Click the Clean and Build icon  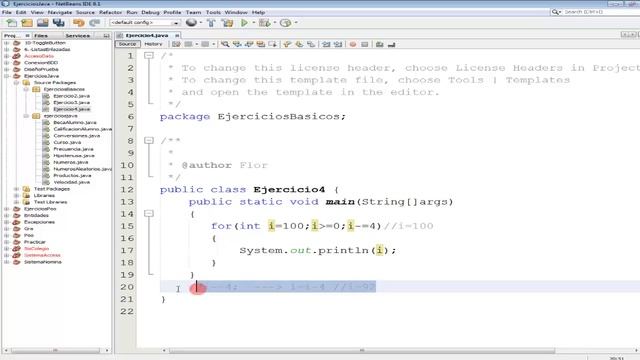[x=227, y=23]
